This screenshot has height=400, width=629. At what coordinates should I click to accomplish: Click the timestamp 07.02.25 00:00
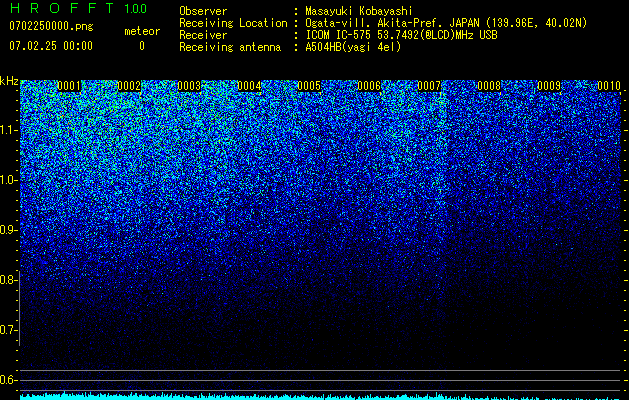(x=51, y=46)
